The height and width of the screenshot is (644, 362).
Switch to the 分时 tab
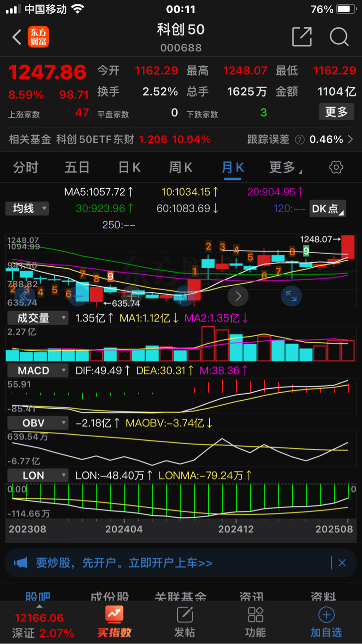click(25, 167)
